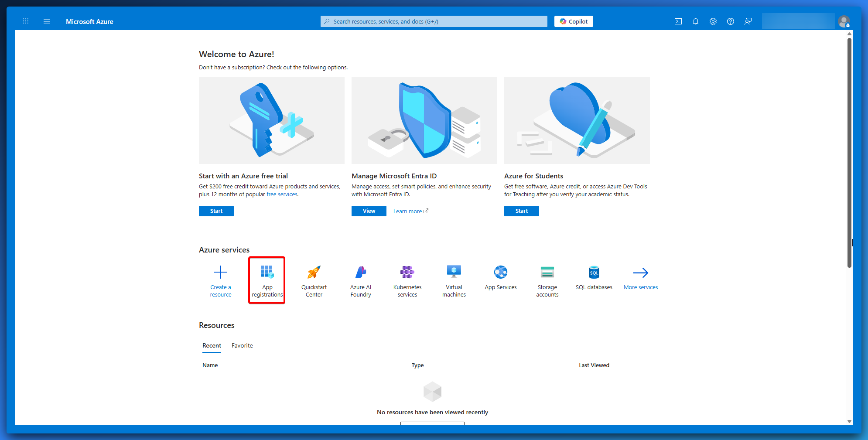Click the page vertical scrollbar

tap(849, 153)
